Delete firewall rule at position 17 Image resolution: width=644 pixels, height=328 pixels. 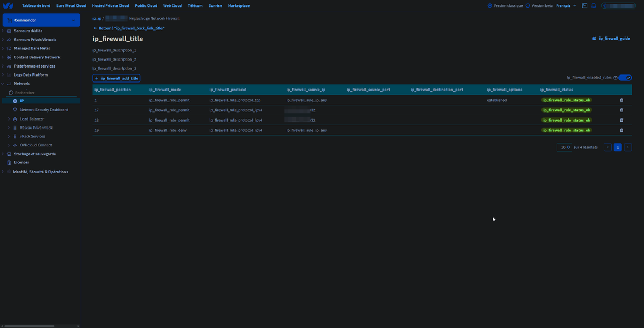click(x=621, y=110)
